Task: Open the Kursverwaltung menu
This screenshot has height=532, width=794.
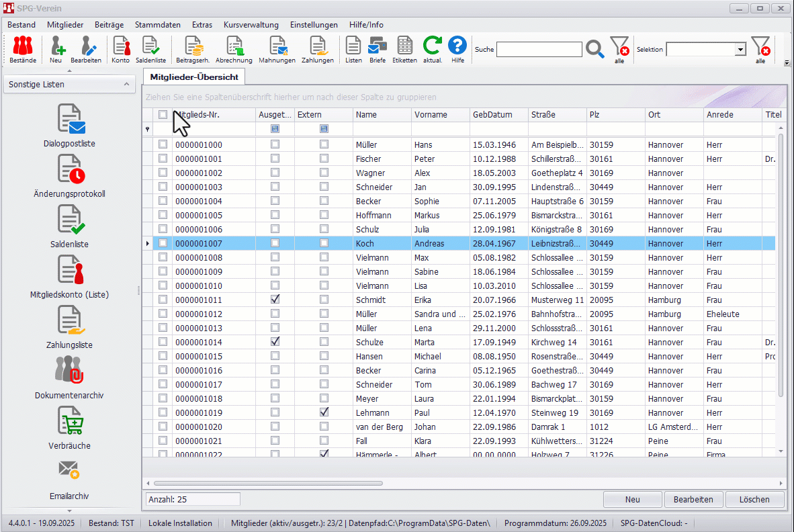Action: pyautogui.click(x=251, y=25)
